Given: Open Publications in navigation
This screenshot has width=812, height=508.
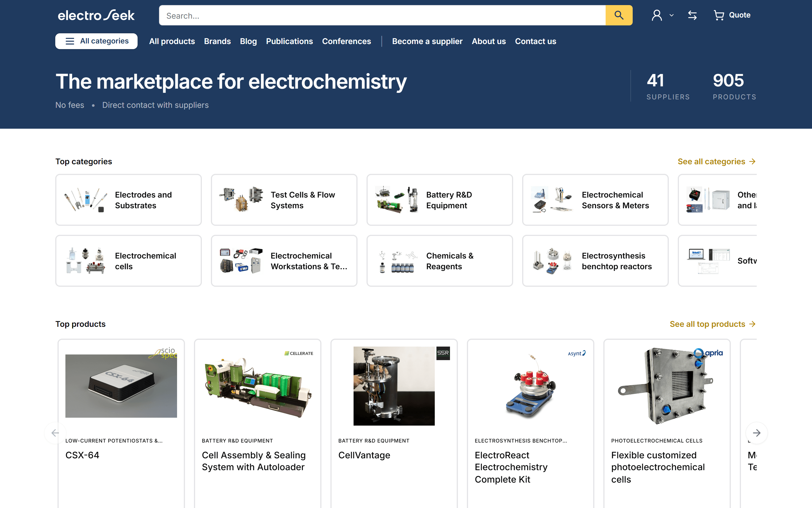Looking at the screenshot, I should tap(289, 41).
